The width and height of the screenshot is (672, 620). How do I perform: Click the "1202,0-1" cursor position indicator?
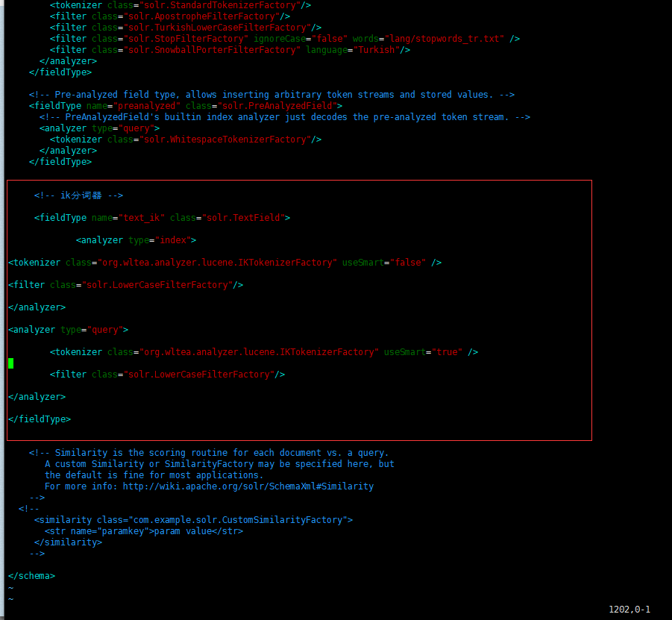(629, 610)
